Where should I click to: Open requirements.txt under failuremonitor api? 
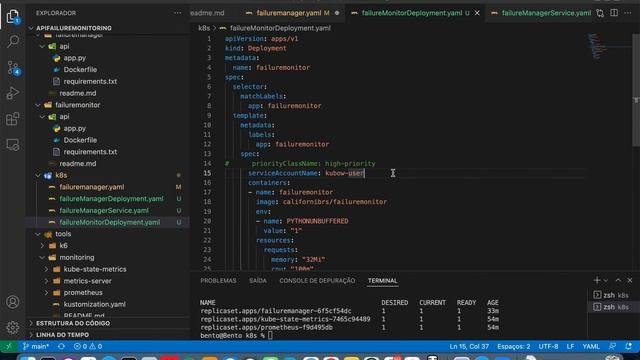click(109, 152)
